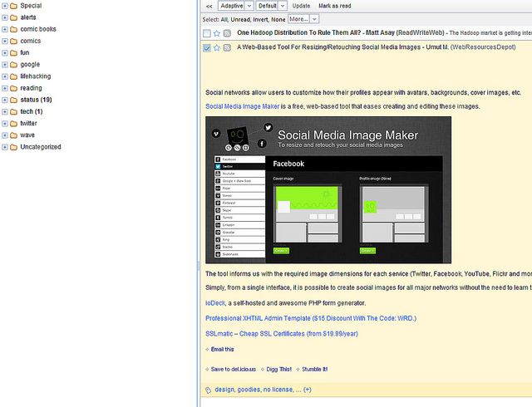Expand the twitter folder
Image resolution: width=532 pixels, height=407 pixels.
click(5, 124)
